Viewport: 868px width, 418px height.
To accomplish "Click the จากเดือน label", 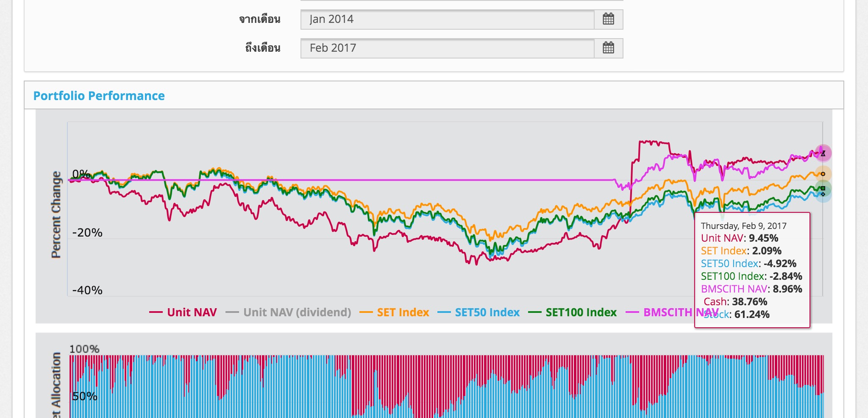I will click(260, 19).
